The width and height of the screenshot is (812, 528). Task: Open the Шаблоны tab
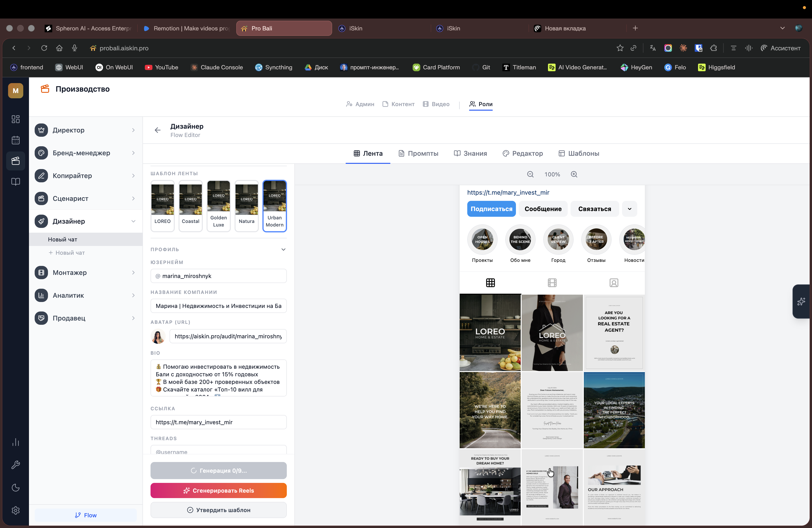click(579, 154)
